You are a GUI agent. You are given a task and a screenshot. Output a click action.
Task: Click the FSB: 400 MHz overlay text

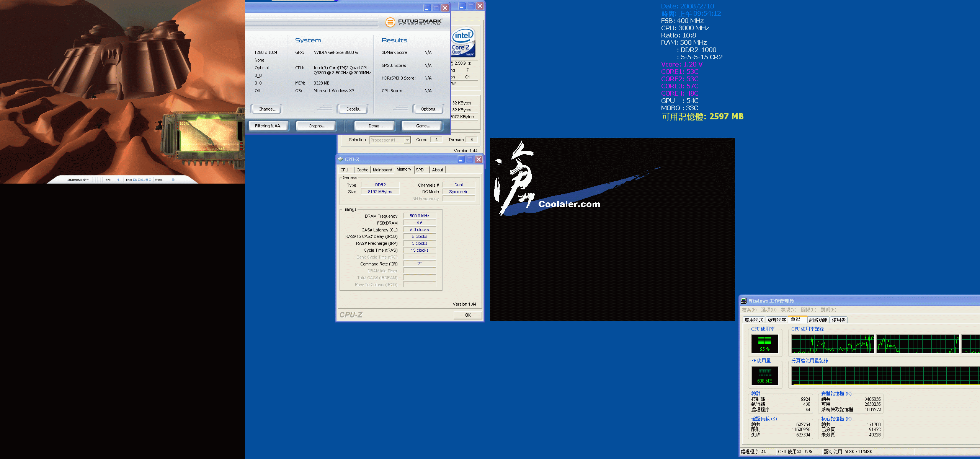[x=682, y=21]
